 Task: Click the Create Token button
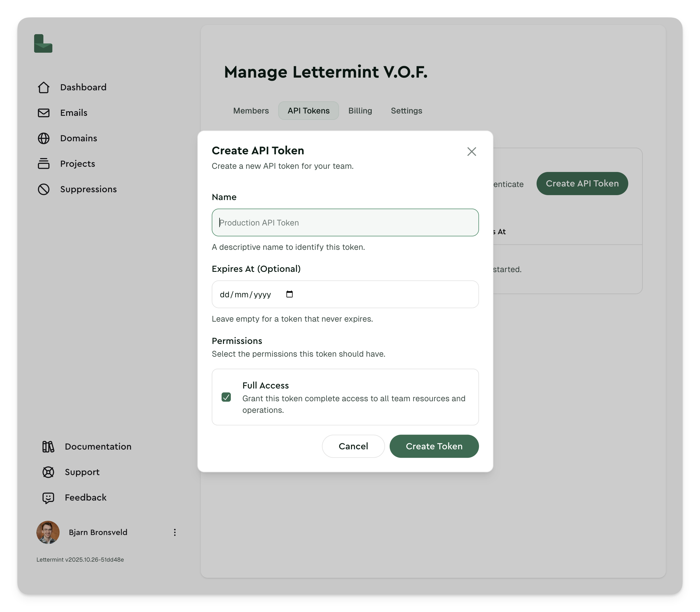point(434,446)
